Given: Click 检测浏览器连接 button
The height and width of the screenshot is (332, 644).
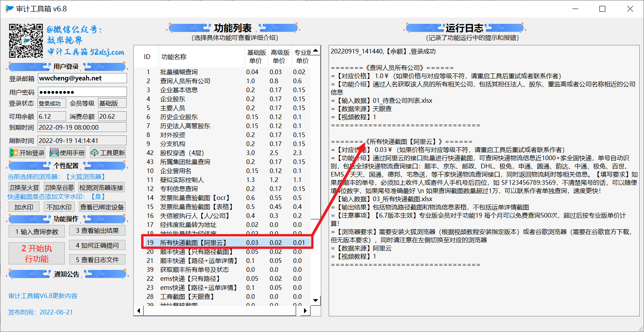Looking at the screenshot, I should pyautogui.click(x=101, y=187).
